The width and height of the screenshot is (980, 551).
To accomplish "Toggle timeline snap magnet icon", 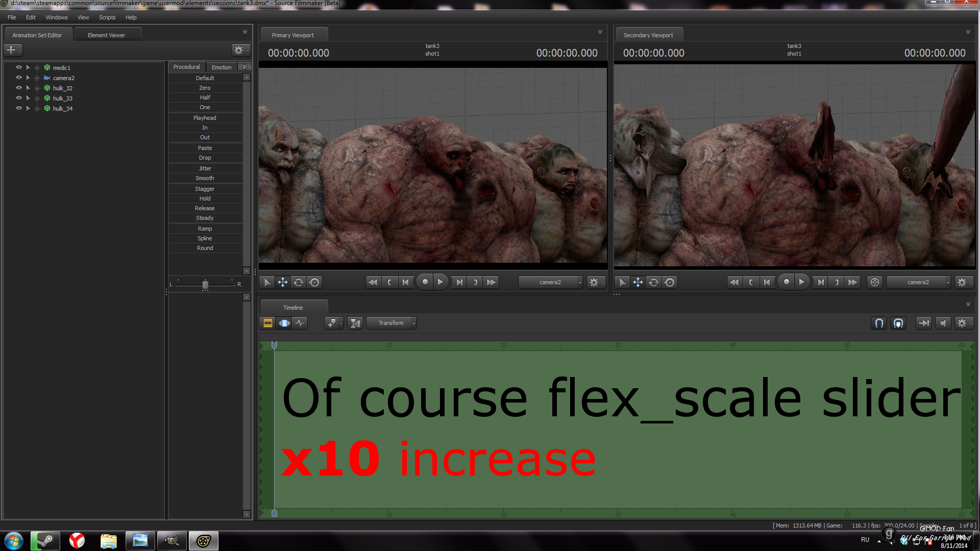I will coord(879,323).
